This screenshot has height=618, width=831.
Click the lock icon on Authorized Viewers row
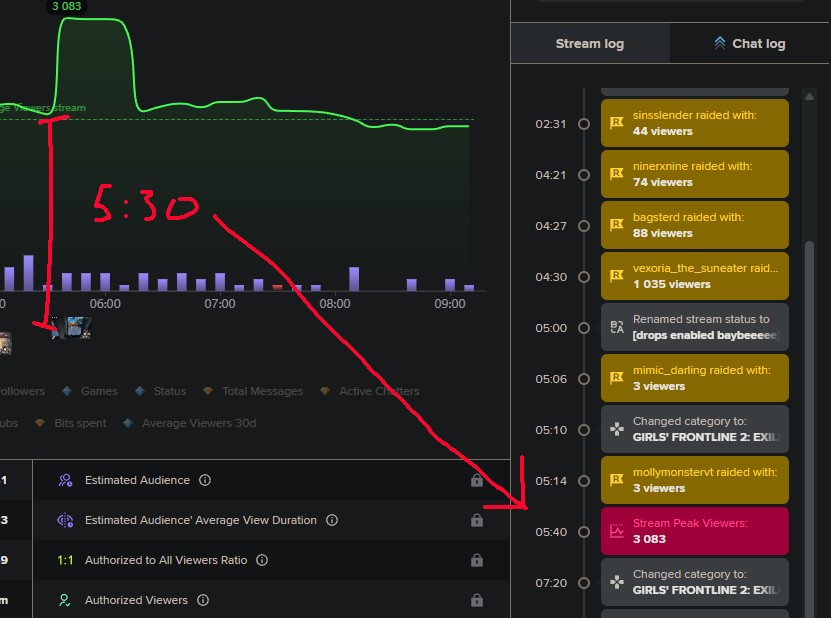[x=477, y=599]
